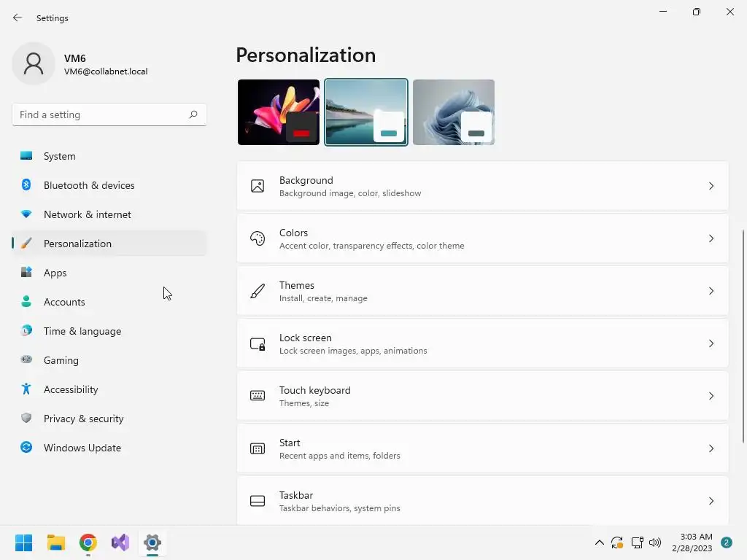Open File Explorer from the taskbar
Viewport: 747px width, 560px height.
(x=56, y=542)
